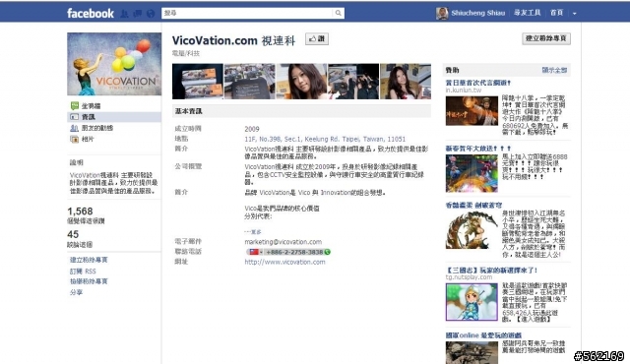Image resolution: width=630 pixels, height=364 pixels.
Task: Click the friends activity people icon
Action: pos(75,128)
